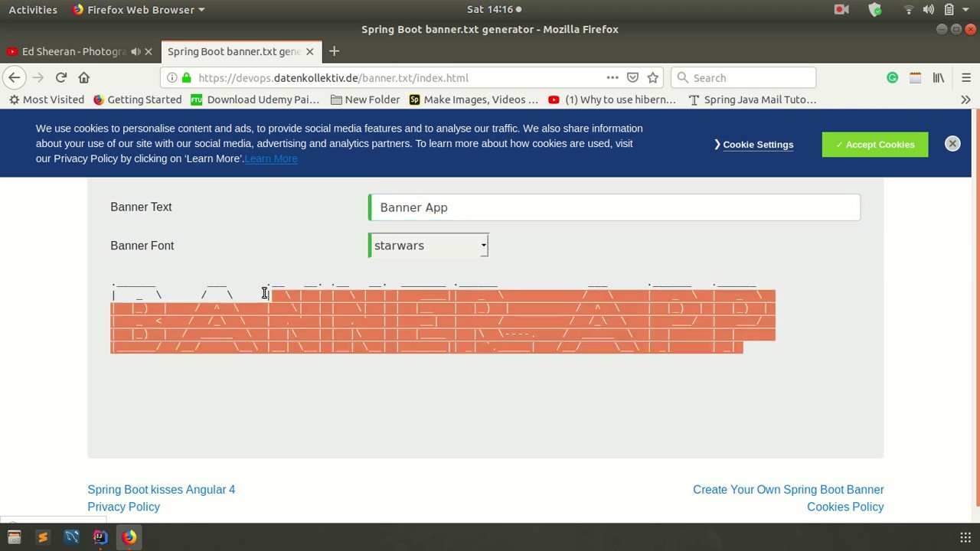Open the Cookies Policy footer link
Viewport: 980px width, 551px height.
845,507
